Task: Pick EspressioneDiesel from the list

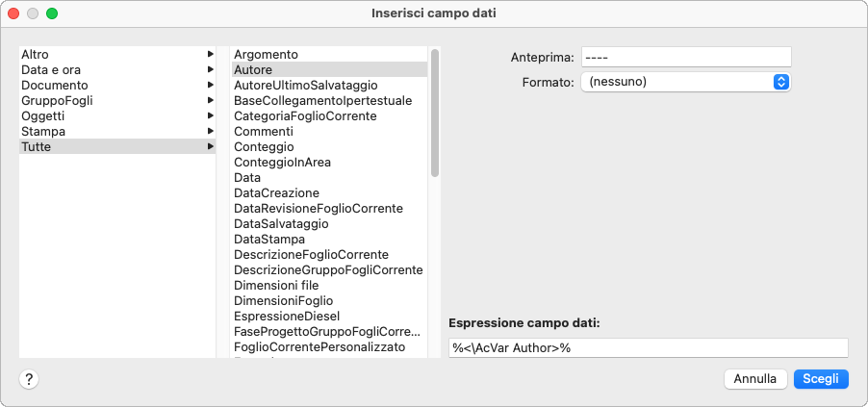Action: point(287,316)
